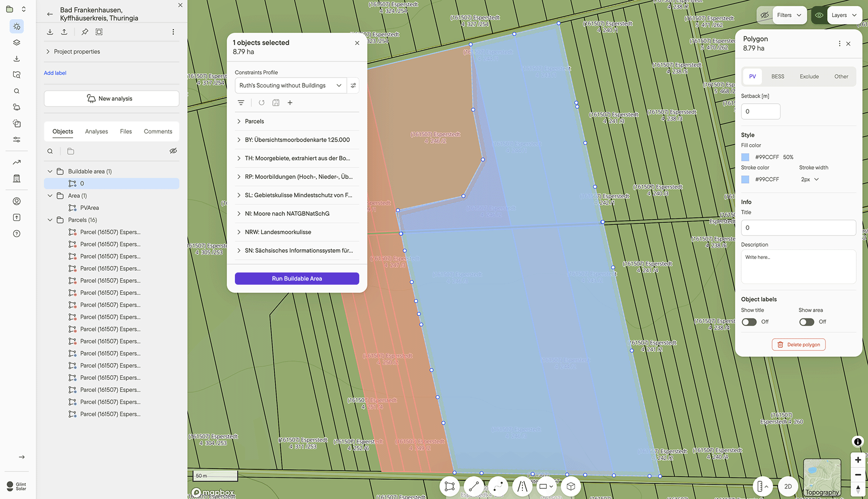This screenshot has height=499, width=868.
Task: Collapse the Parcels (16) folder
Action: [x=50, y=220]
